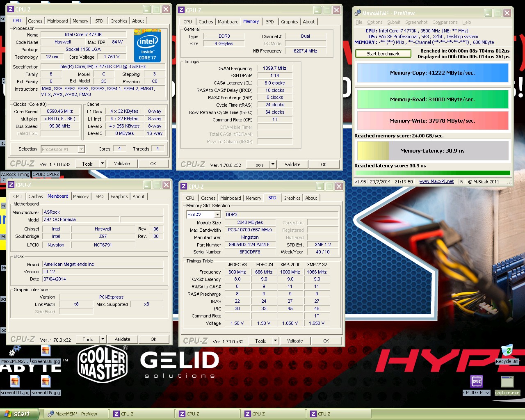Click Tools button in SPD window

point(260,341)
